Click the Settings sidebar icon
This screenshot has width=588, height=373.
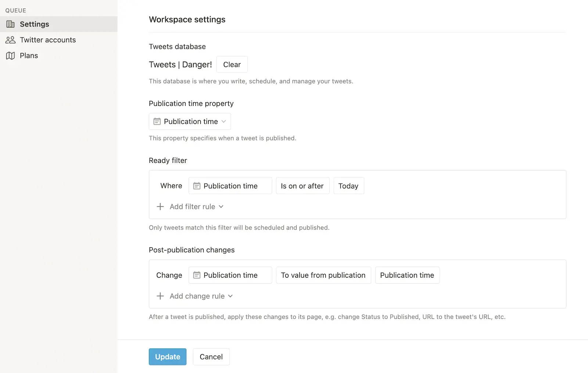[10, 24]
